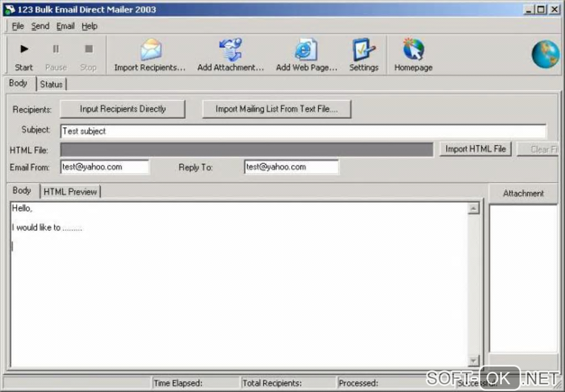Click the body scrollbar up arrow

point(474,208)
